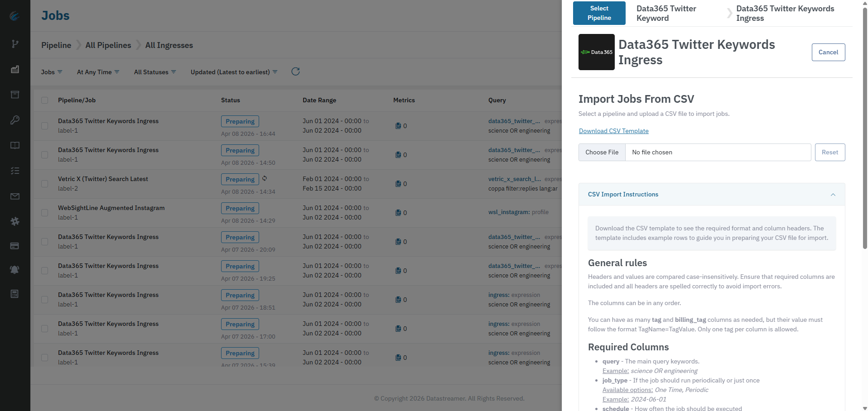The height and width of the screenshot is (411, 868).
Task: Open the Updated (Latest to earliest) sort dropdown
Action: 234,72
